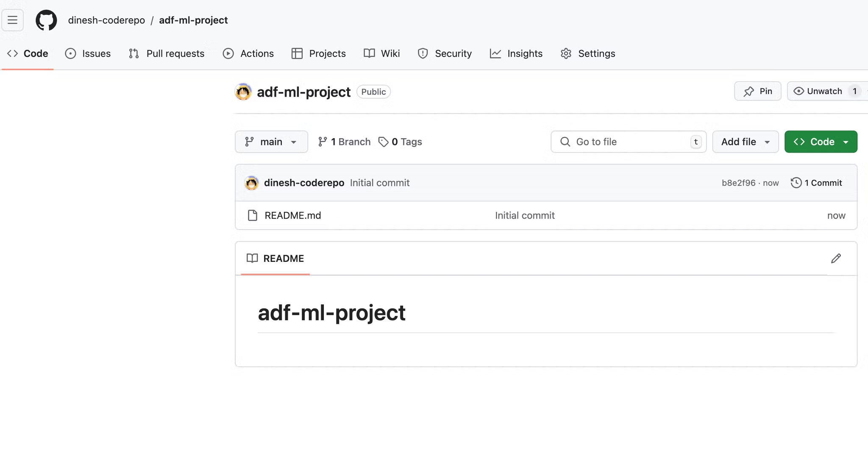View the 1 Commit history link
The width and height of the screenshot is (868, 464).
(816, 183)
